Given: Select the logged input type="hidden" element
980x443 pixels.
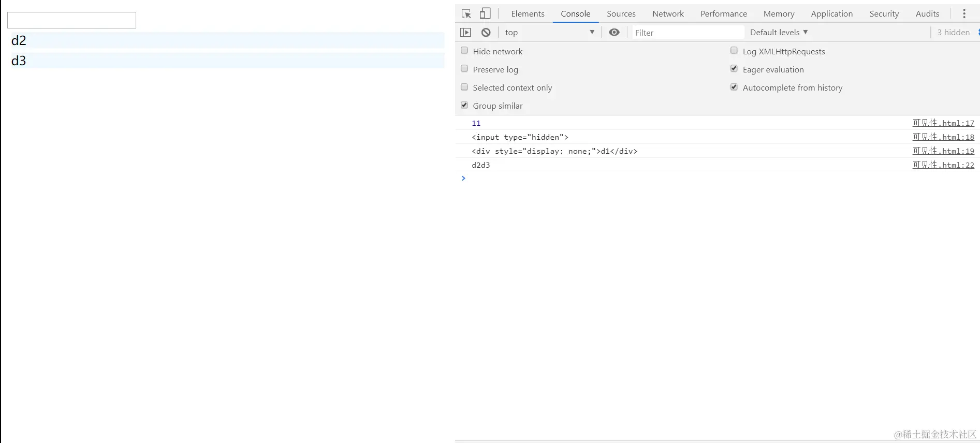Looking at the screenshot, I should pyautogui.click(x=520, y=137).
